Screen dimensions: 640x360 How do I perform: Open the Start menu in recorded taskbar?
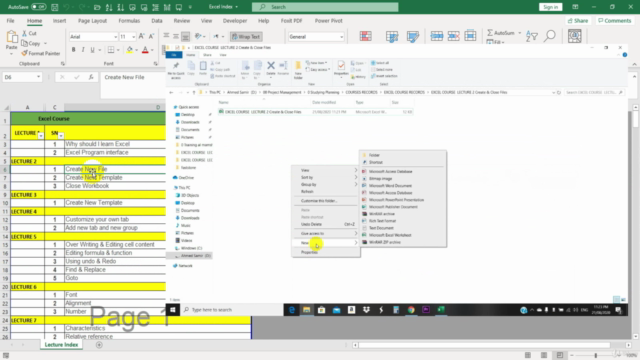[173, 310]
